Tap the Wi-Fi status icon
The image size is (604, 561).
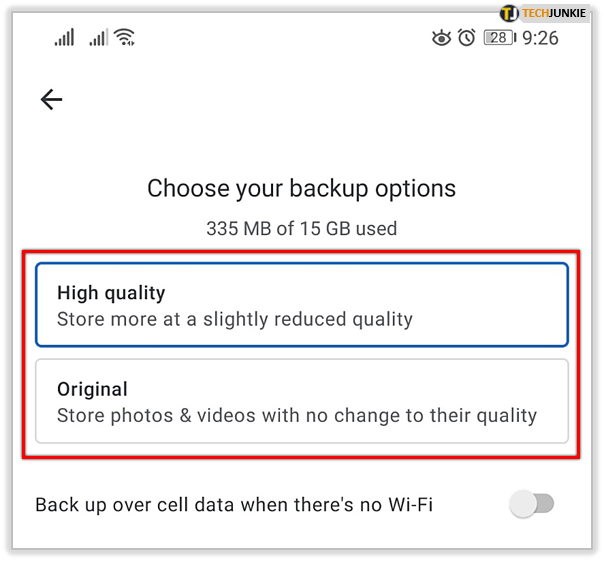point(125,37)
